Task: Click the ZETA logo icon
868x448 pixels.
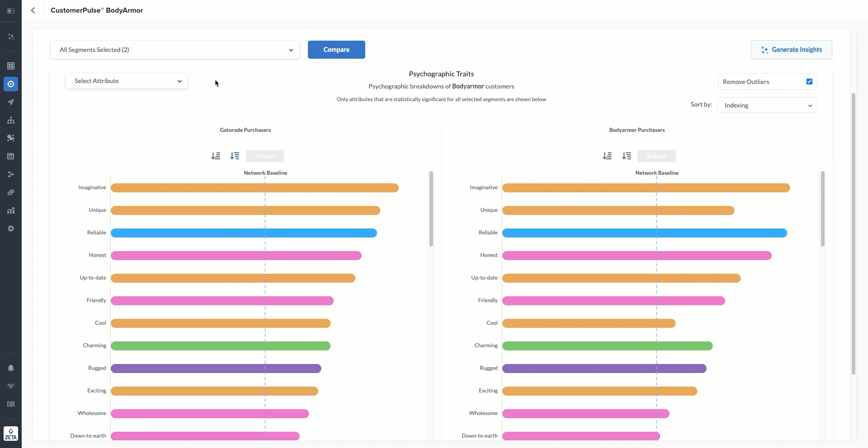Action: point(11,434)
